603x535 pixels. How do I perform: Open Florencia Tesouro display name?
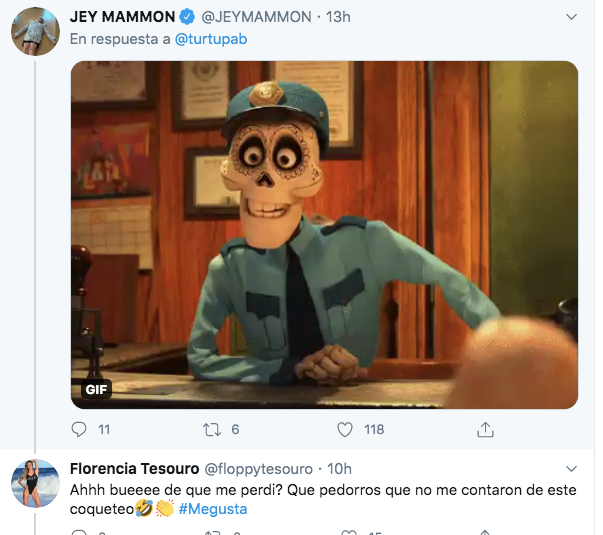tap(135, 468)
